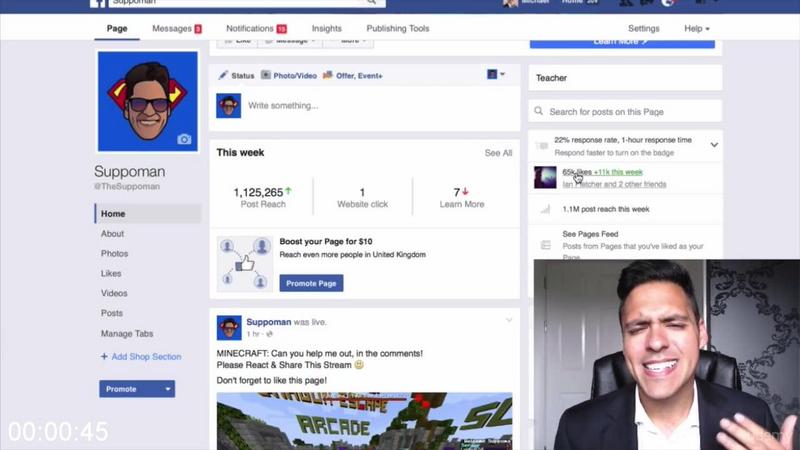This screenshot has width=800, height=450.
Task: Click the Suppoman name on live post
Action: (268, 322)
